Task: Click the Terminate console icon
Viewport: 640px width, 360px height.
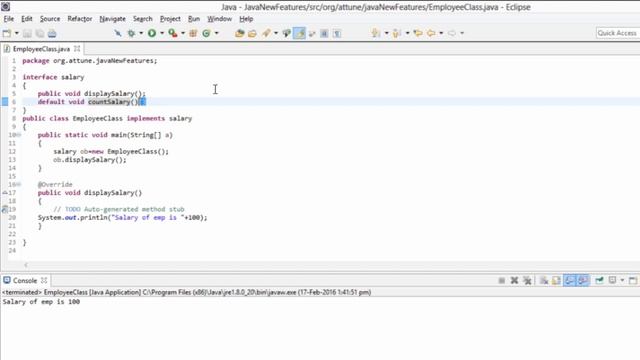Action: point(502,280)
